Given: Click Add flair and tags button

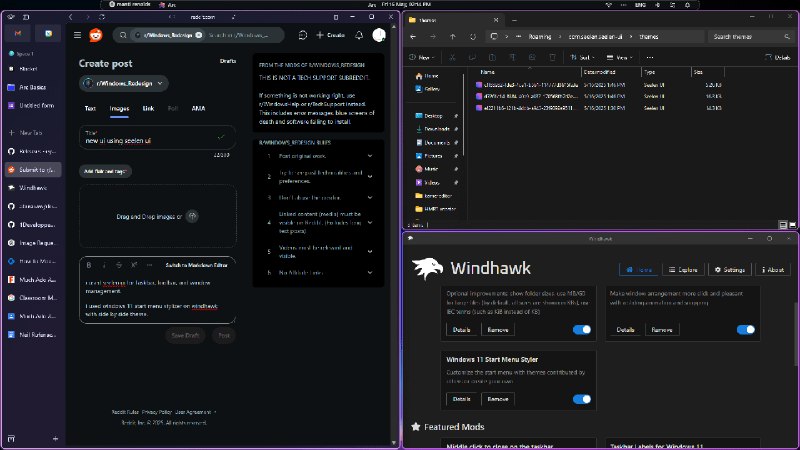Looking at the screenshot, I should (x=105, y=171).
